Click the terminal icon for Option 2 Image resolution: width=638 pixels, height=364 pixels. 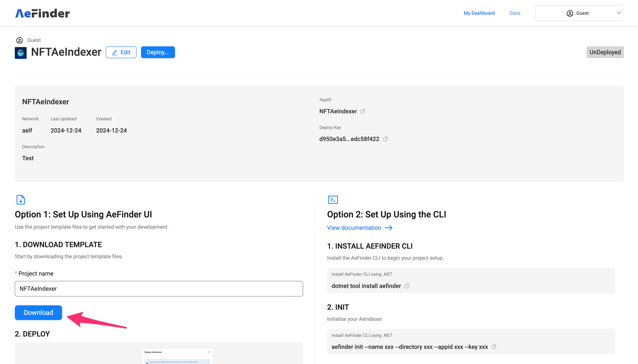(x=333, y=200)
